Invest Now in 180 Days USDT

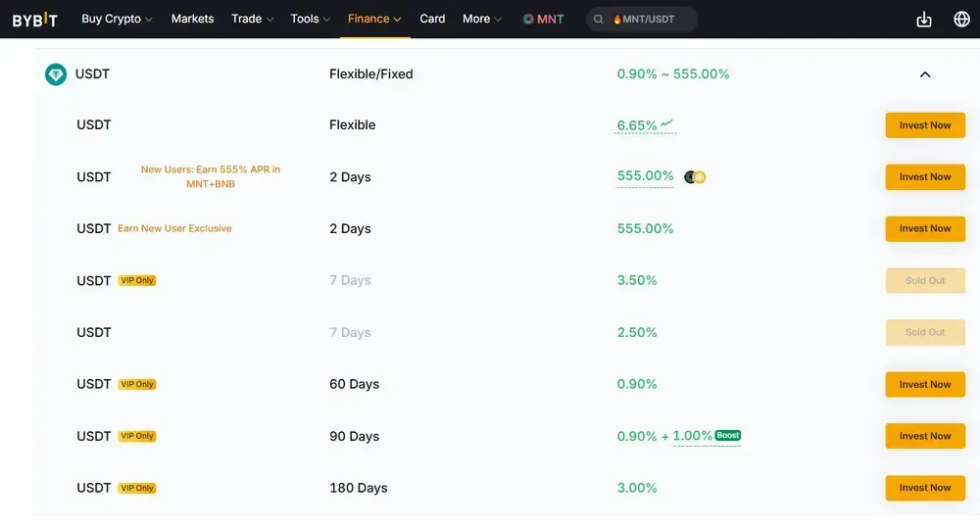(925, 488)
